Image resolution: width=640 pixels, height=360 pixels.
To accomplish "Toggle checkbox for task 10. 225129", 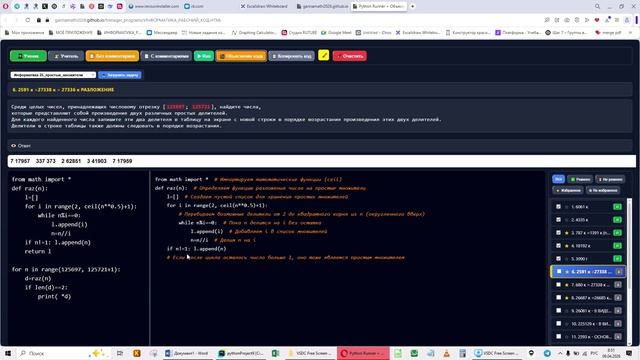I will pos(558,324).
